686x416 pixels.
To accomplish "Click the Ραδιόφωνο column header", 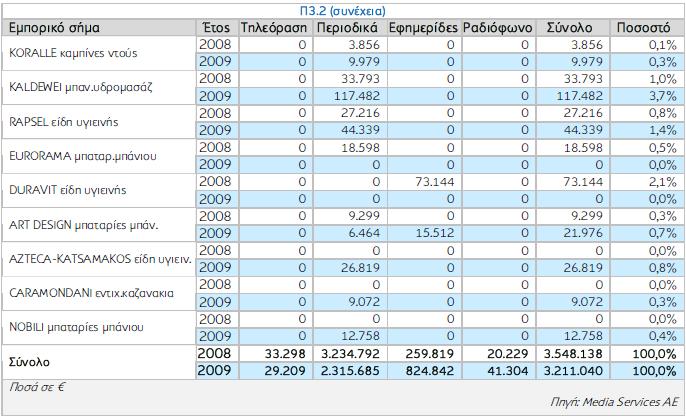I will (x=497, y=28).
